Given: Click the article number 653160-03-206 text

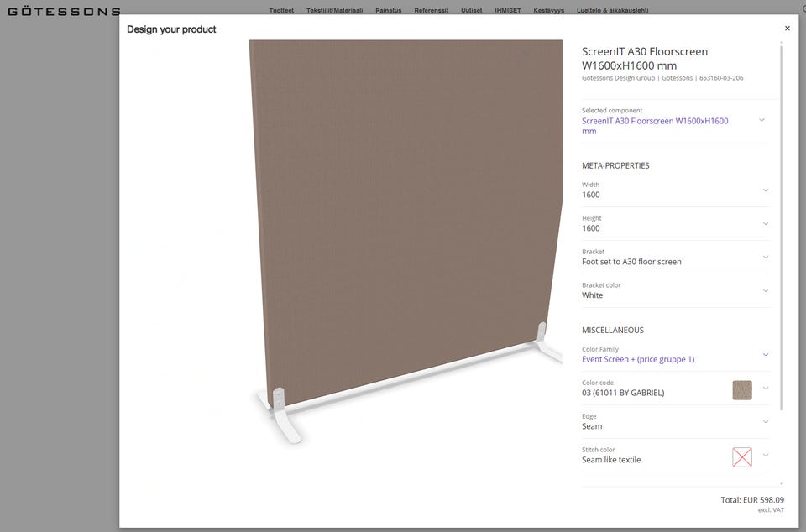Looking at the screenshot, I should 721,78.
